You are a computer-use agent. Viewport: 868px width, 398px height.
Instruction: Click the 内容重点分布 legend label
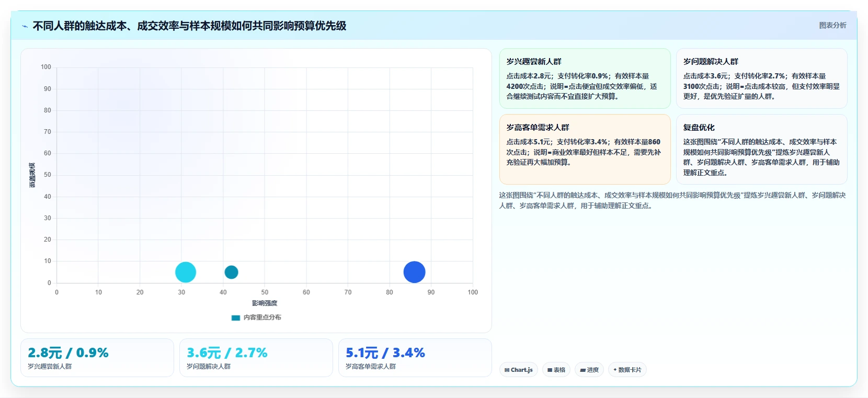click(x=262, y=317)
